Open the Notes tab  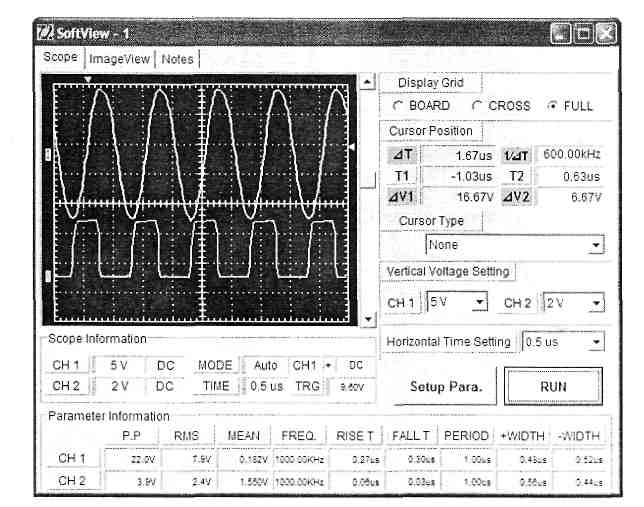(x=177, y=59)
